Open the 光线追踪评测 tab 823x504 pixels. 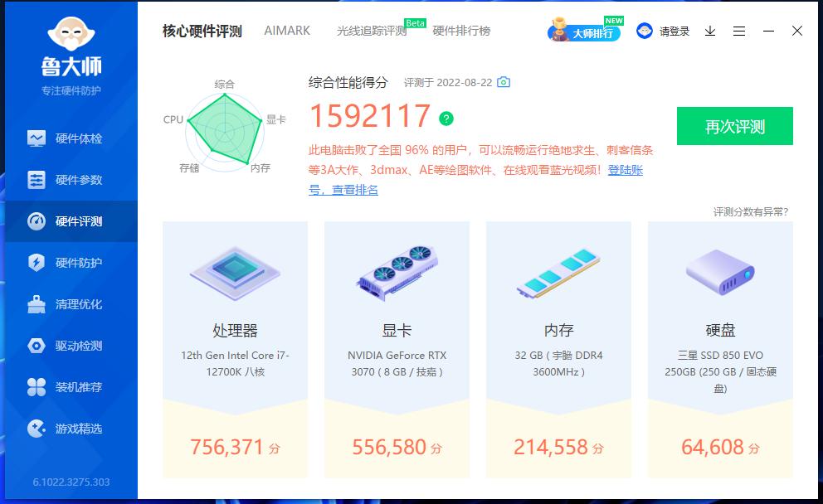pyautogui.click(x=372, y=31)
